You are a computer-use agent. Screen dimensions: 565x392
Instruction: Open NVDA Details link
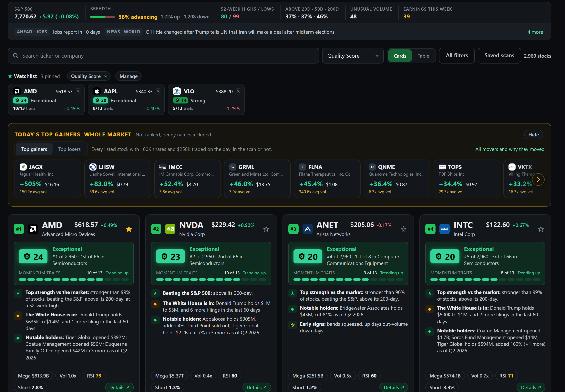click(256, 387)
